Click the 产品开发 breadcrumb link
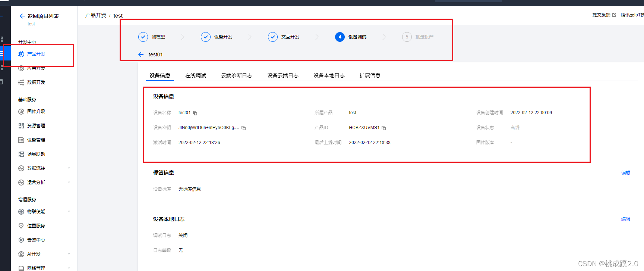644x271 pixels. (96, 15)
